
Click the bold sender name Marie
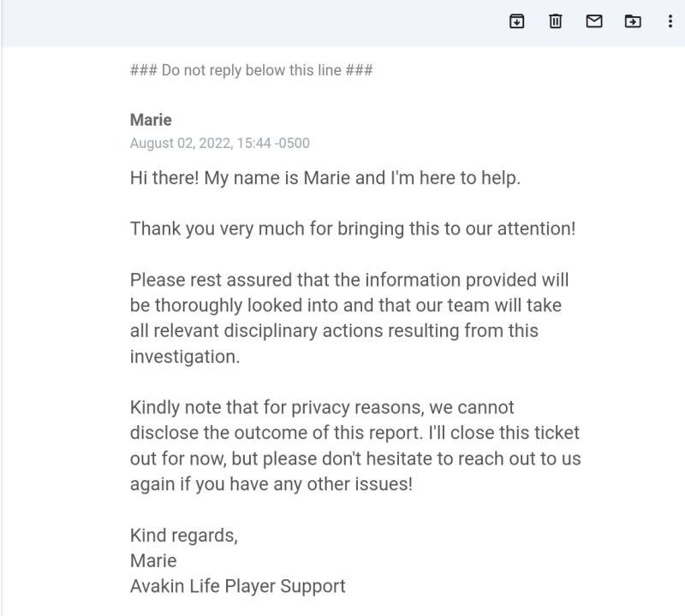[x=151, y=120]
